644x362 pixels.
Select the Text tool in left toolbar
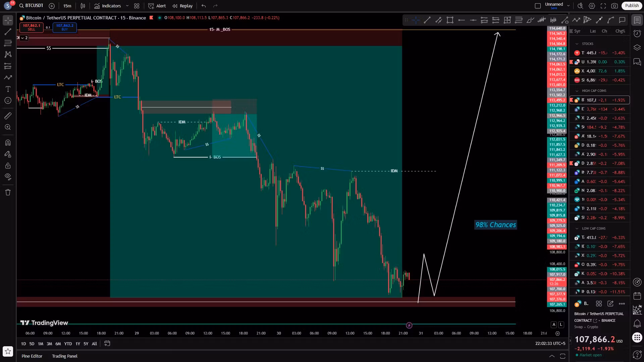click(8, 89)
